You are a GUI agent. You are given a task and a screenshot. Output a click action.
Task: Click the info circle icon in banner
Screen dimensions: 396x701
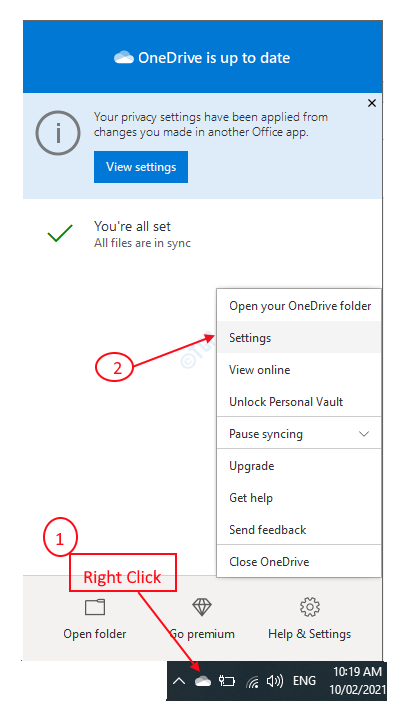[x=58, y=133]
